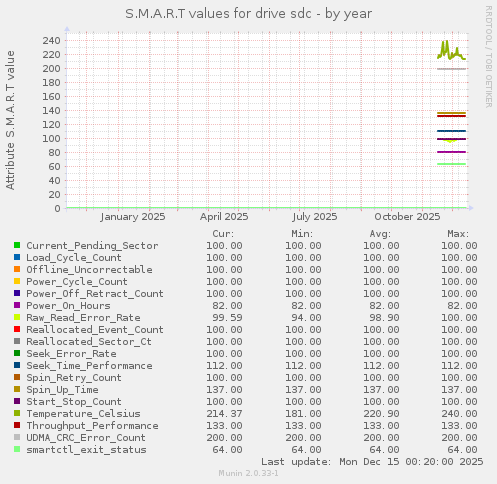Click the Temperature_Celsius legend swatch

17,413
